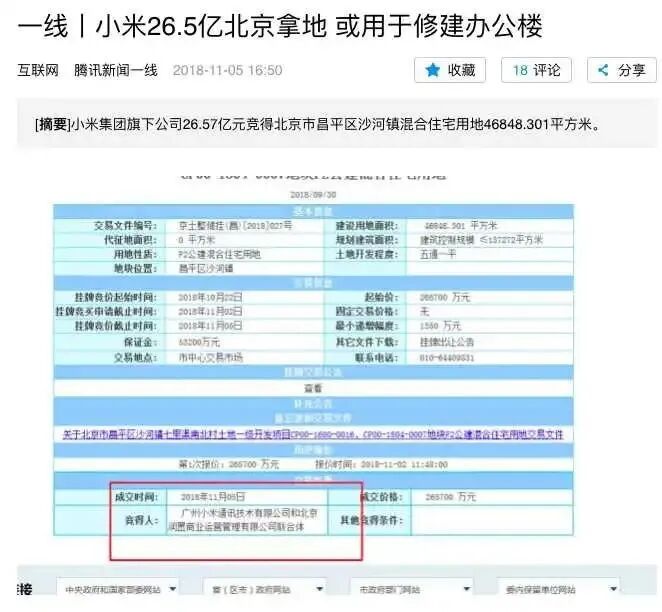This screenshot has height=612, width=662.
Task: Open the 挂牌出让公告 download link
Action: pyautogui.click(x=447, y=342)
